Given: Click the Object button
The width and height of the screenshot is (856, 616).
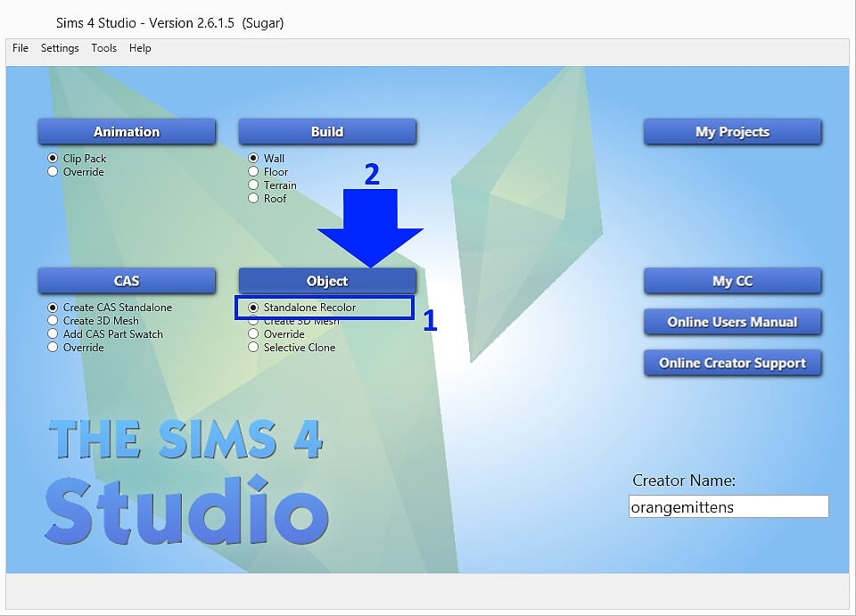Looking at the screenshot, I should coord(327,281).
